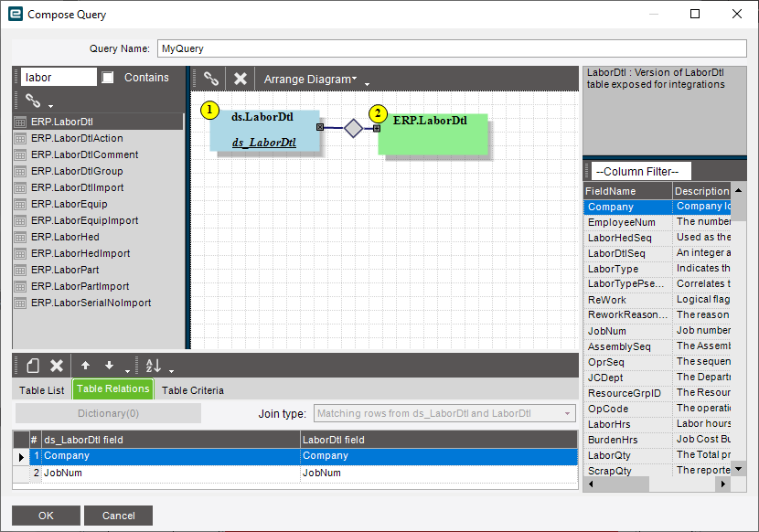Open the overflow arrow after Arrange Diagram
The width and height of the screenshot is (759, 532).
pyautogui.click(x=367, y=84)
